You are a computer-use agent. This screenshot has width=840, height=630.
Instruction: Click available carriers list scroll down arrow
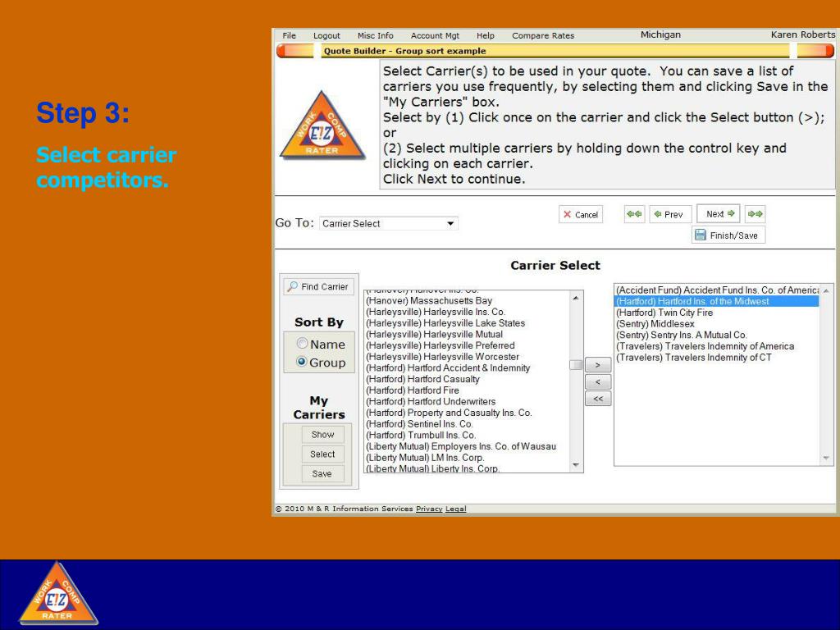point(576,465)
